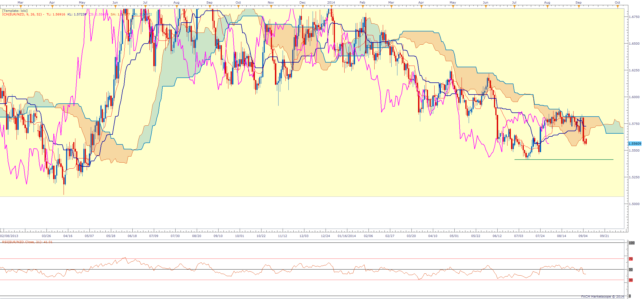Select the green horizontal support line

[564, 160]
